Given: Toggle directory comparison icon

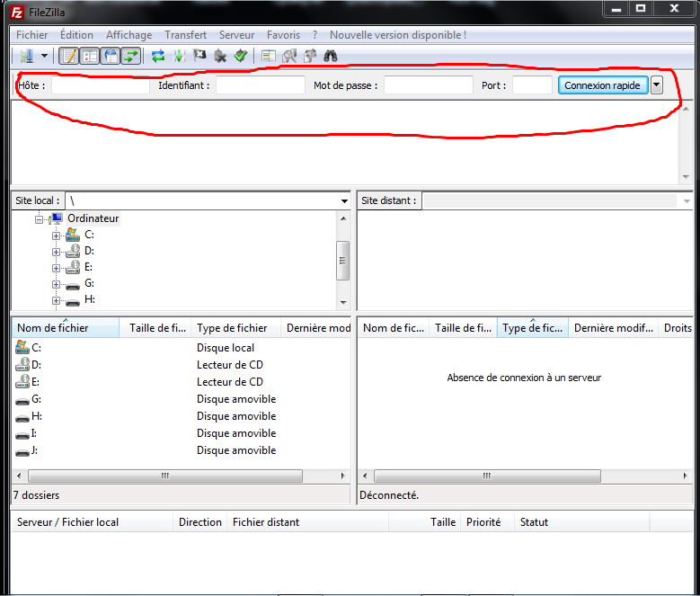Looking at the screenshot, I should coord(289,56).
